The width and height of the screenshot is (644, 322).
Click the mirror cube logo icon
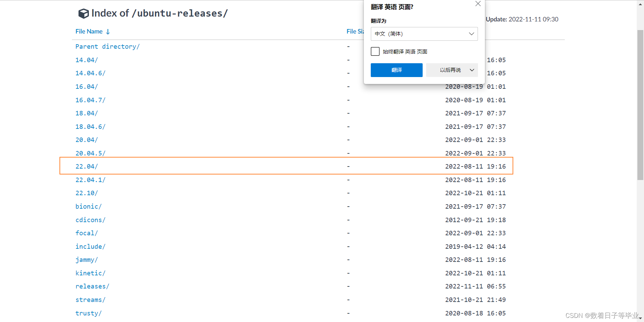pos(83,13)
